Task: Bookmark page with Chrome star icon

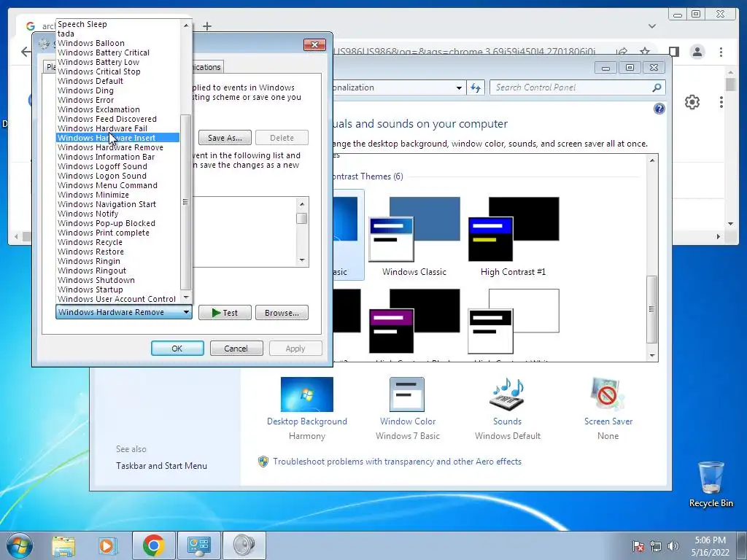Action: pyautogui.click(x=645, y=51)
